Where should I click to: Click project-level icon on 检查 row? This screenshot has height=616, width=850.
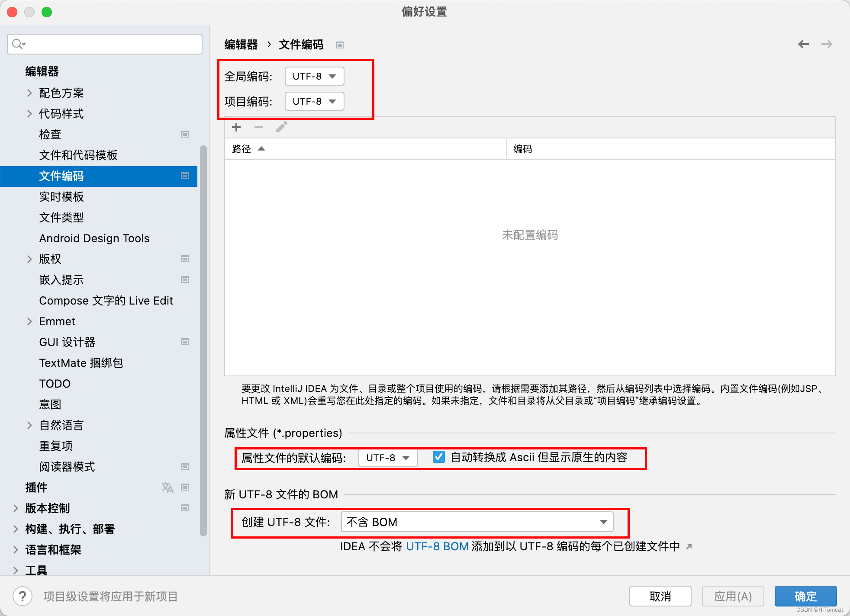click(x=185, y=134)
